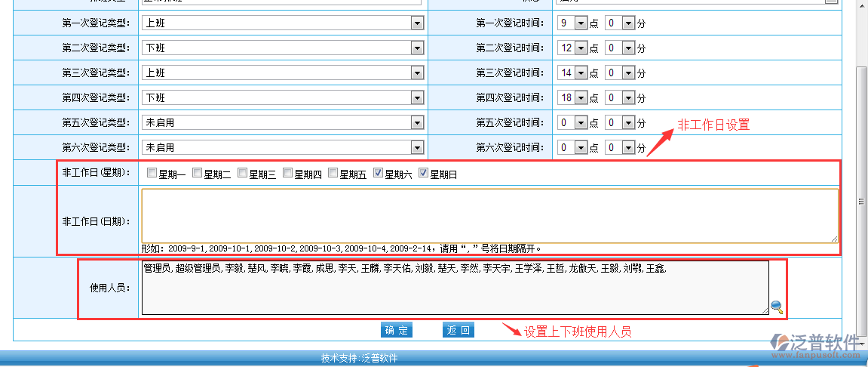Click the date format hint starting 形如
The height and width of the screenshot is (367, 868).
click(x=341, y=248)
